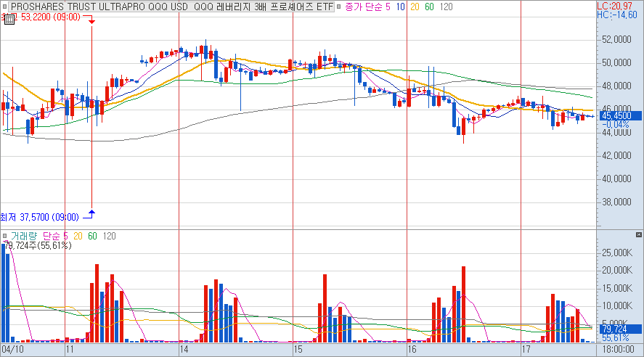Select the price MA 20 legend entry
644x357 pixels.
pos(415,7)
